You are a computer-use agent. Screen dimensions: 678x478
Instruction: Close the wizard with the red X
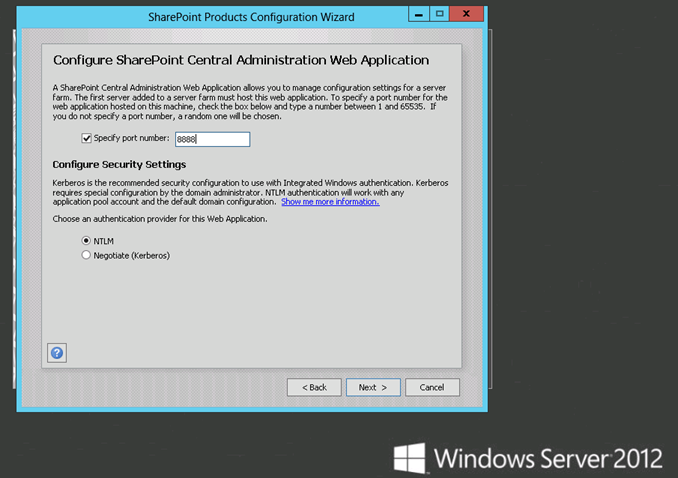pos(466,14)
